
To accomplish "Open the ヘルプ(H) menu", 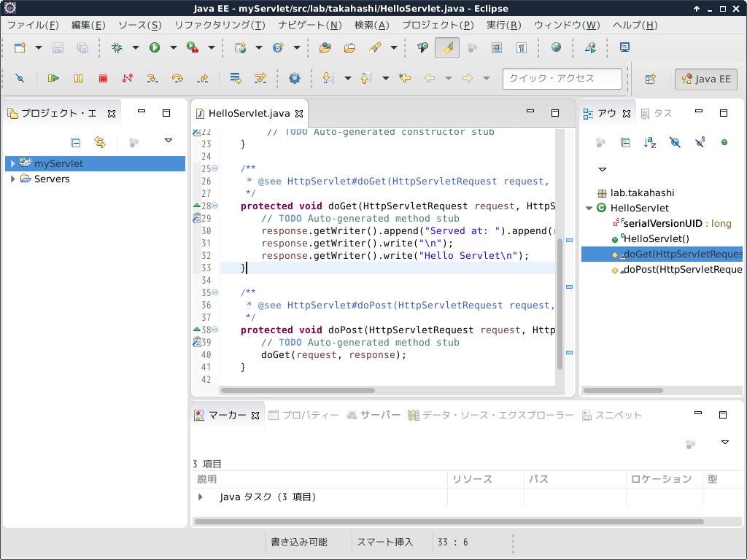I will (635, 26).
